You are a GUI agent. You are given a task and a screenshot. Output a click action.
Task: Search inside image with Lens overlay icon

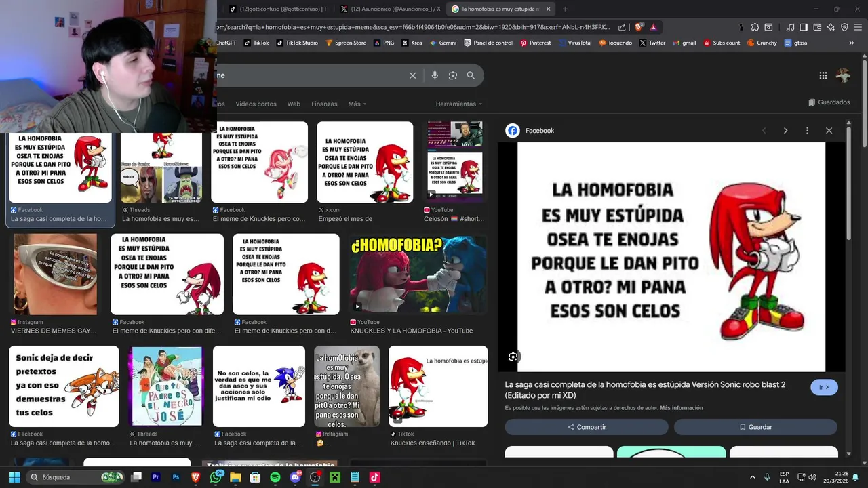pos(513,357)
